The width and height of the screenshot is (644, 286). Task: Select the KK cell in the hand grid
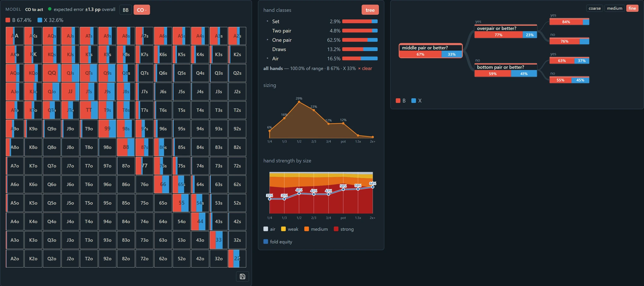point(33,54)
